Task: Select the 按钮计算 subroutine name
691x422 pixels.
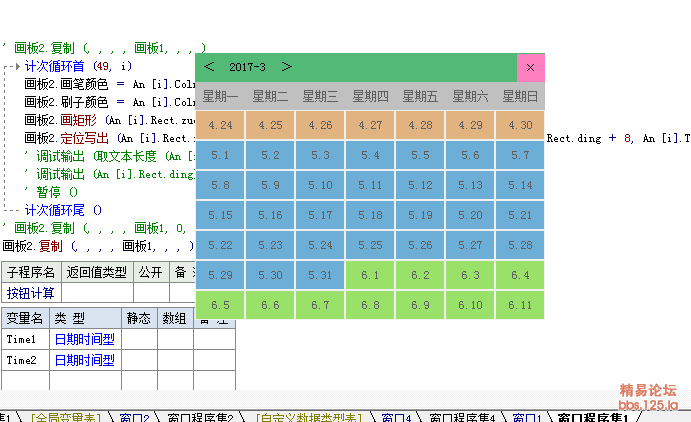Action: (x=31, y=293)
